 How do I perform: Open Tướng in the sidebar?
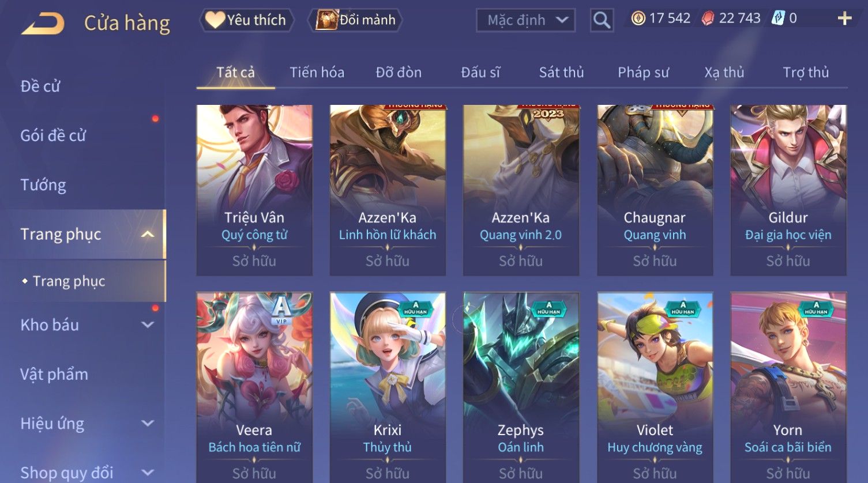[x=43, y=185]
